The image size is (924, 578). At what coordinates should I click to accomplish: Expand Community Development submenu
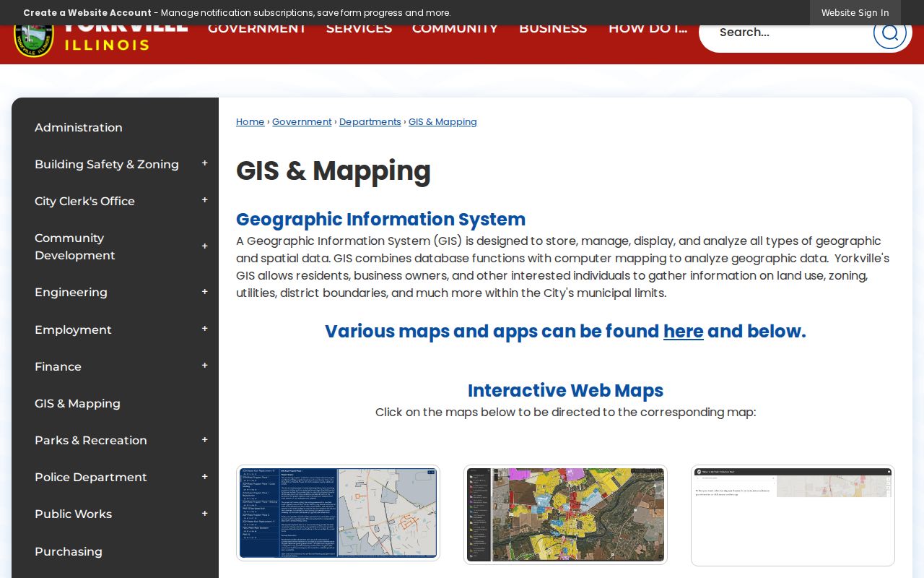205,246
